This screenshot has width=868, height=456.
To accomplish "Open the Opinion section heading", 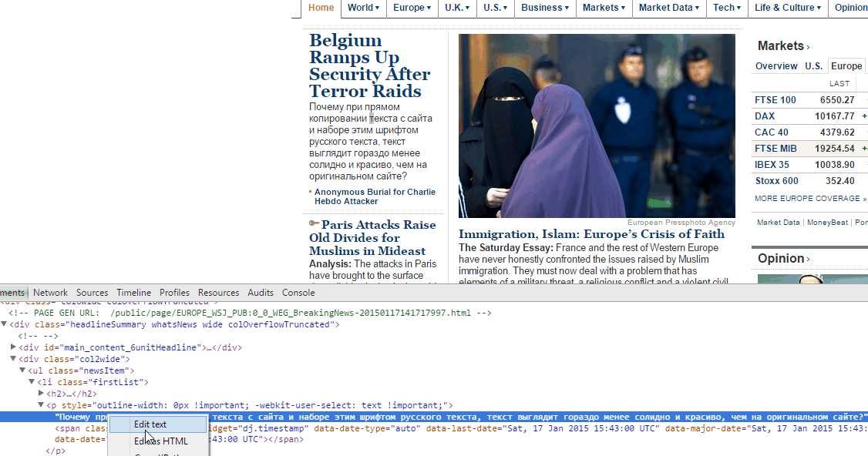I will [x=783, y=259].
